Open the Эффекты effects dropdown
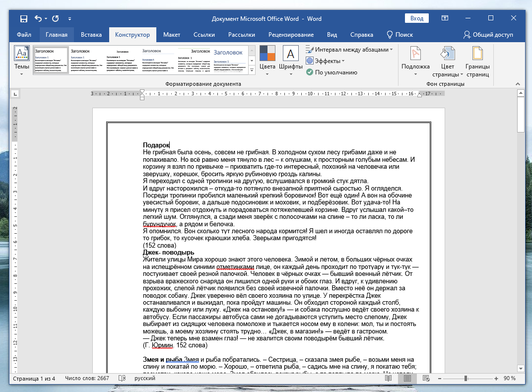The image size is (532, 392). click(x=325, y=61)
